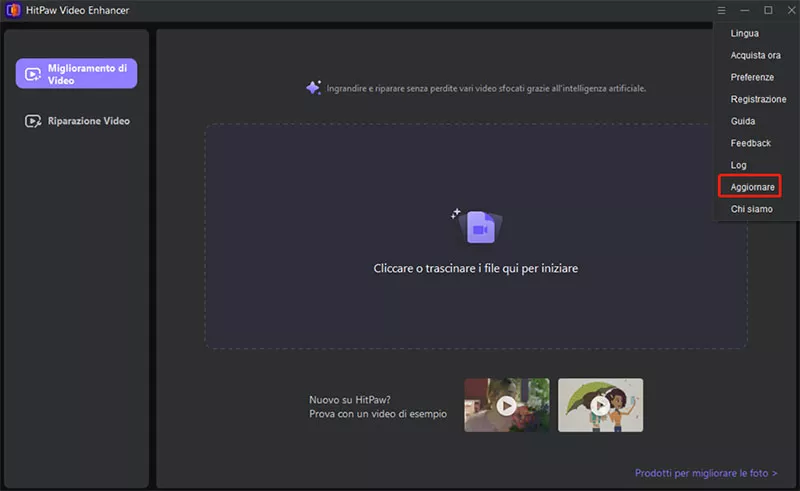800x491 pixels.
Task: Open Registrazione from the menu
Action: pos(758,99)
